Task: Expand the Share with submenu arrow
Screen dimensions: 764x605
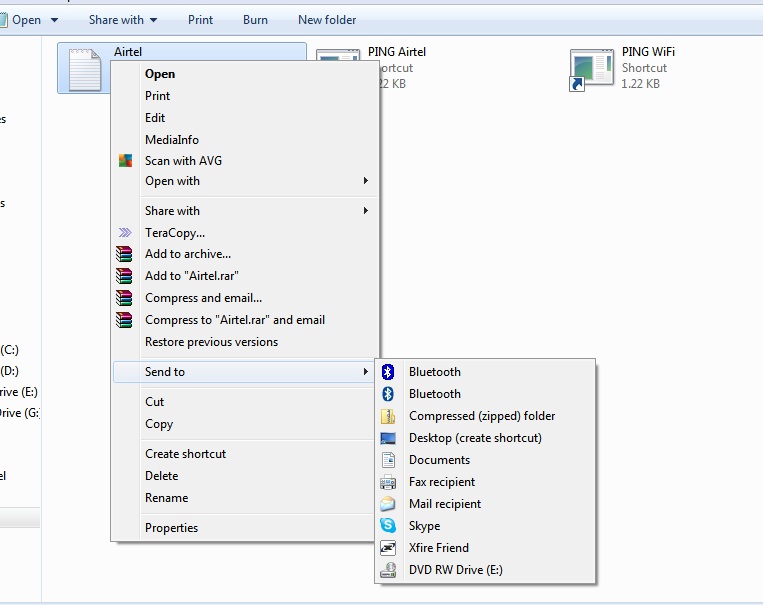Action: click(366, 211)
